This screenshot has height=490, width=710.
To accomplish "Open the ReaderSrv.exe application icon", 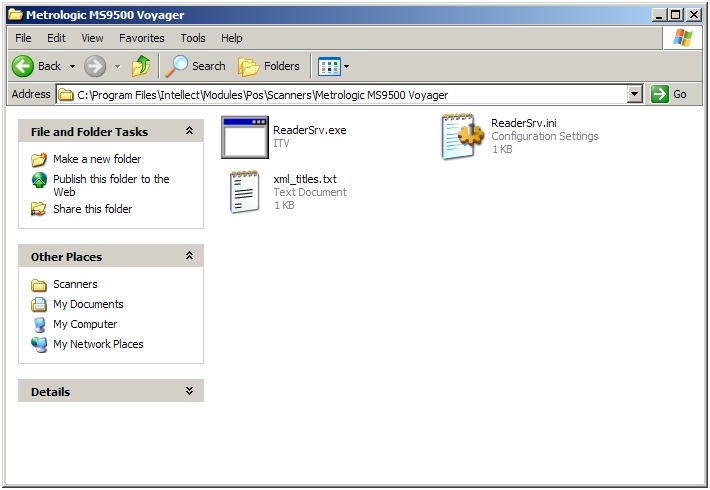I will (x=244, y=137).
